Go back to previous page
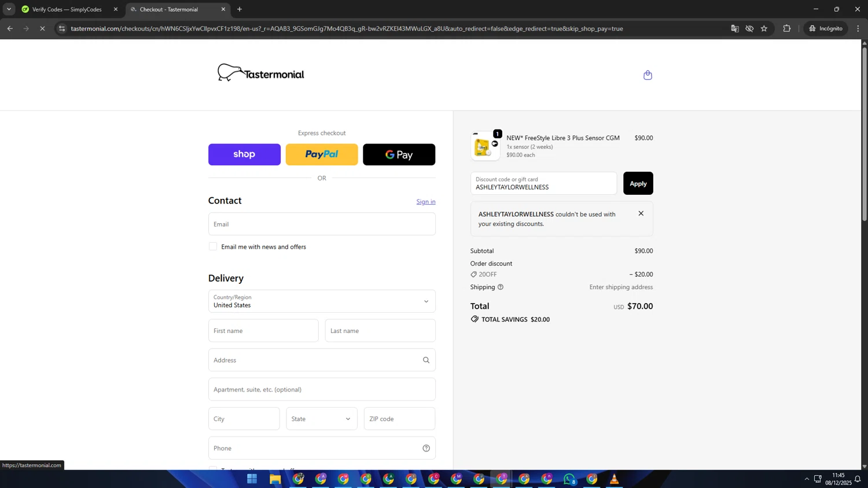The height and width of the screenshot is (488, 868). tap(10, 28)
